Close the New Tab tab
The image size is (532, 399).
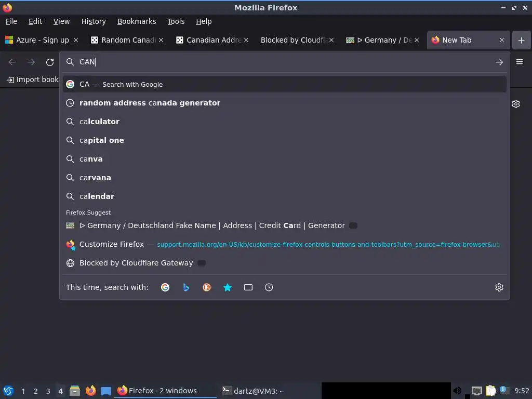point(502,40)
